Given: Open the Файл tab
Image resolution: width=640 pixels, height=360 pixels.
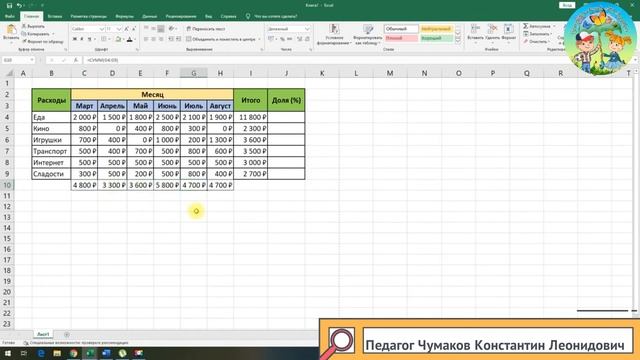Looking at the screenshot, I should 10,16.
